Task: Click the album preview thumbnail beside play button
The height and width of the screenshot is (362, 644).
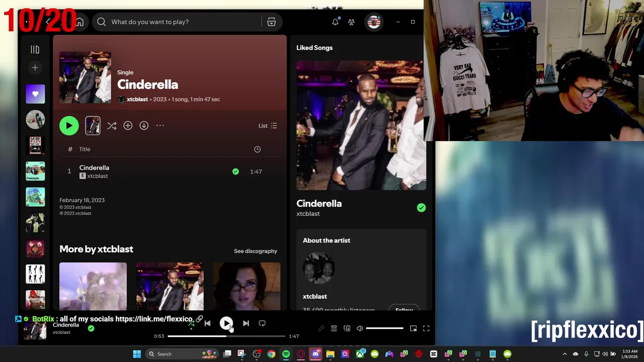Action: (93, 126)
